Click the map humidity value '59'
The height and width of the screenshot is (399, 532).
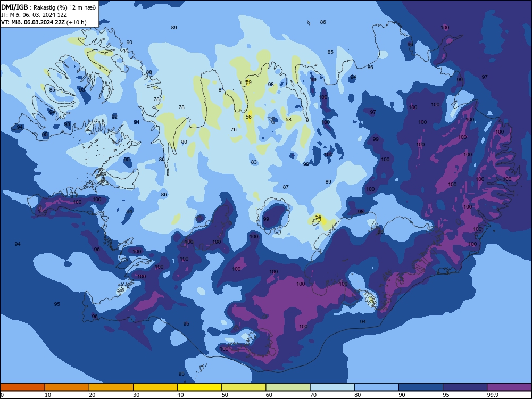point(248,82)
